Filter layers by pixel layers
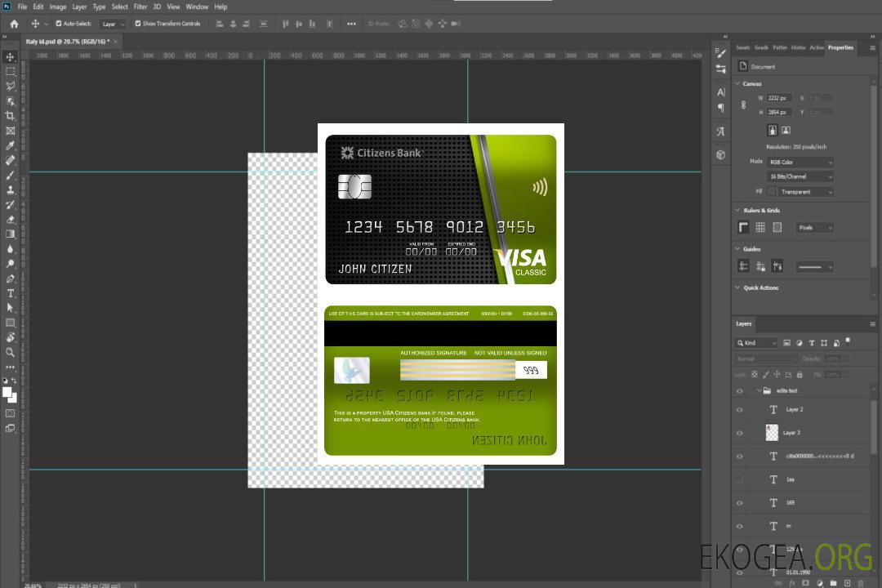The height and width of the screenshot is (588, 882). tap(787, 343)
